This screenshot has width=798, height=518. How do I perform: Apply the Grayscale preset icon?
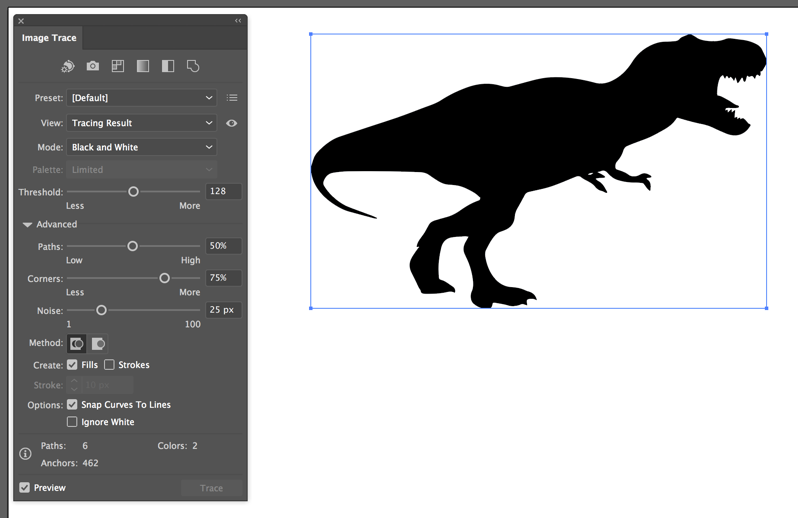click(x=143, y=66)
